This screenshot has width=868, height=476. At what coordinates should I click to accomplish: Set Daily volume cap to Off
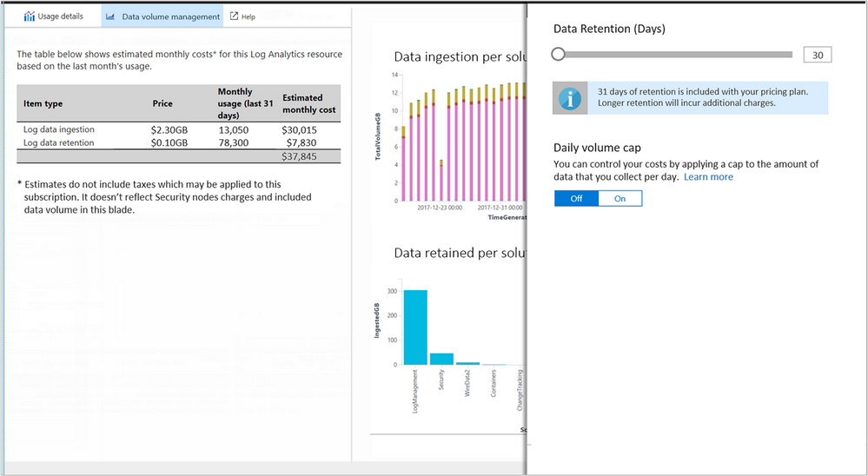(x=576, y=198)
